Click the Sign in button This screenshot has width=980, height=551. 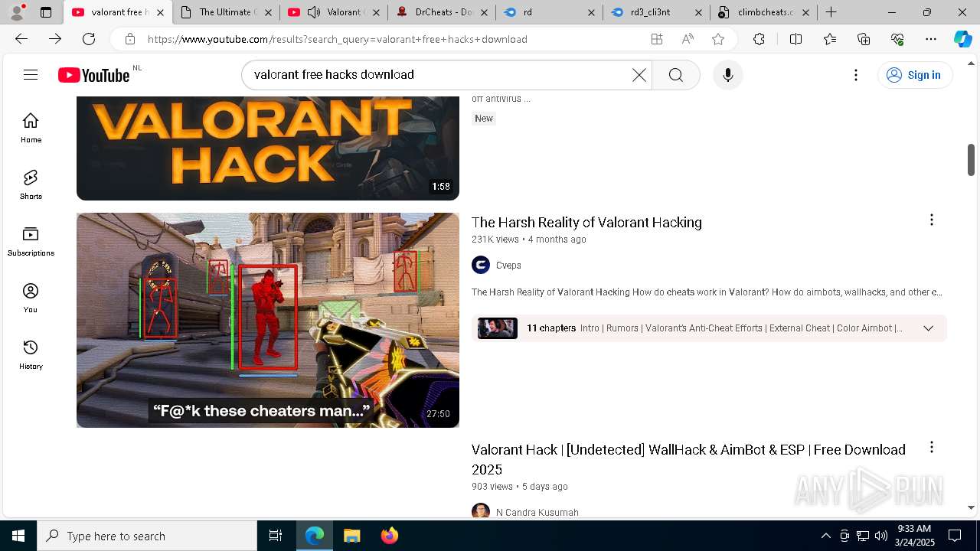(914, 75)
